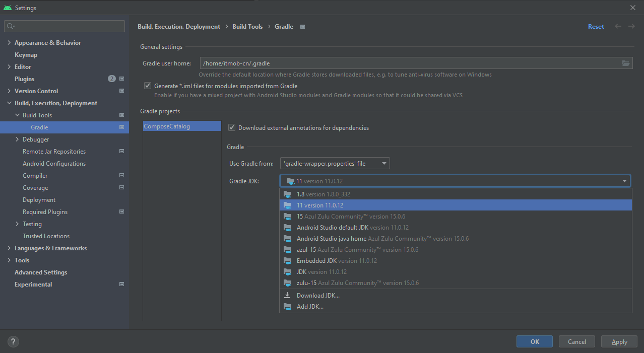Click the Reset link

(596, 27)
